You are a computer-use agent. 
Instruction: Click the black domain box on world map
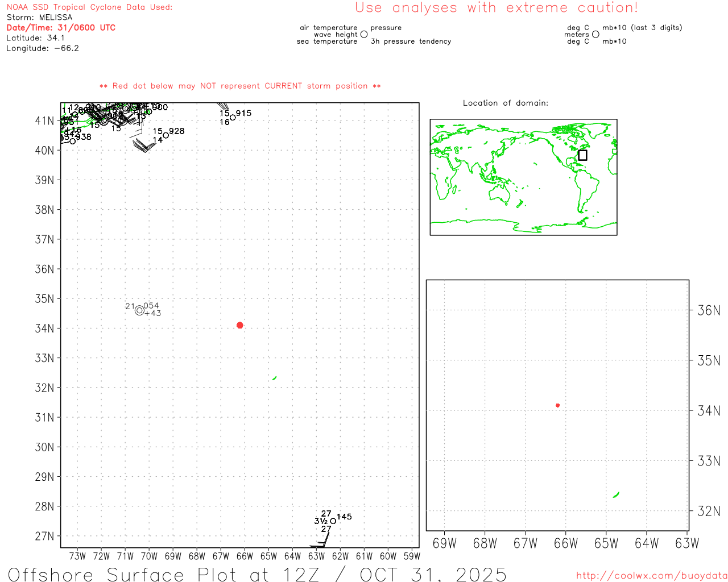582,155
